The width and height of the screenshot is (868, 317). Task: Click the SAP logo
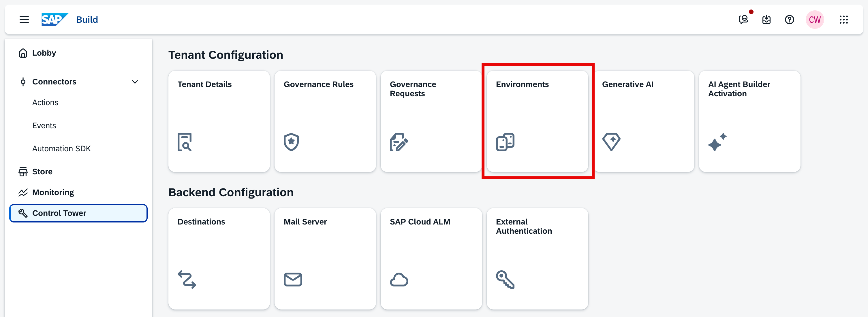point(55,19)
